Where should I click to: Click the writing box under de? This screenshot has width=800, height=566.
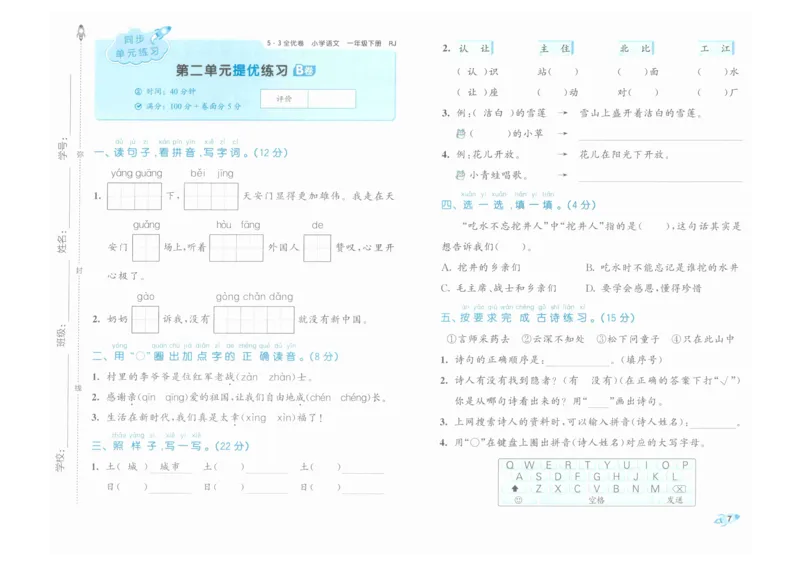pos(317,248)
